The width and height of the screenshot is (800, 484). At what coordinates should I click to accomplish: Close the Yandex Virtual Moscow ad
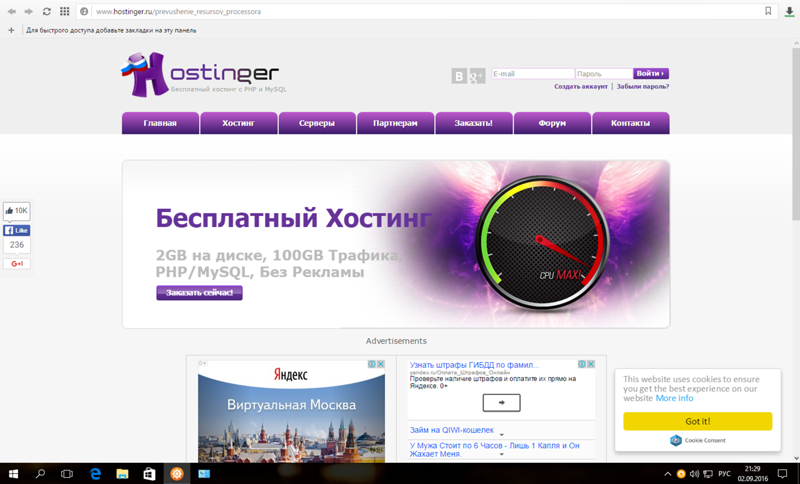[x=381, y=364]
